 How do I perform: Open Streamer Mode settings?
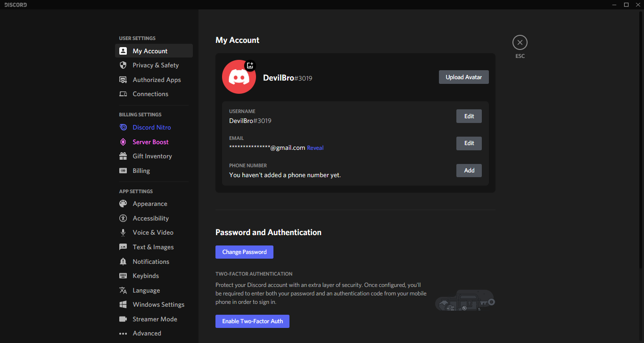pos(154,319)
